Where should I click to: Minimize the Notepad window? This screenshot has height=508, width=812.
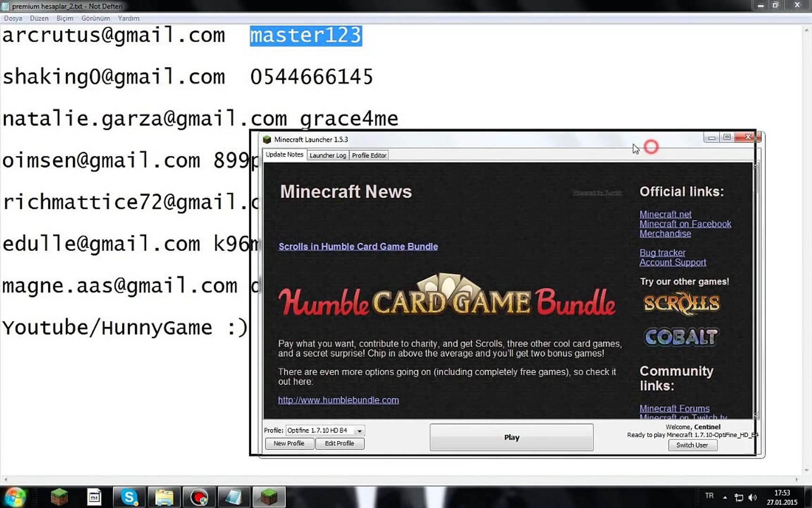(760, 5)
